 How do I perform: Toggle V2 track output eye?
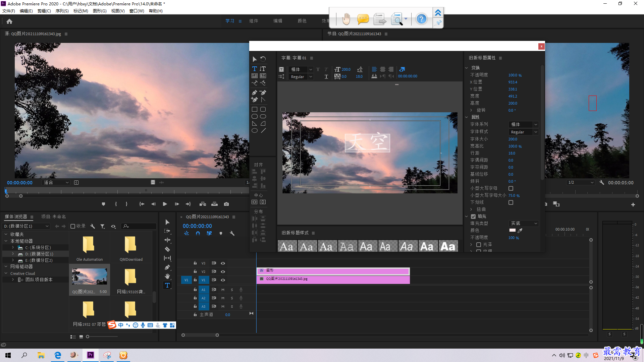pyautogui.click(x=223, y=271)
